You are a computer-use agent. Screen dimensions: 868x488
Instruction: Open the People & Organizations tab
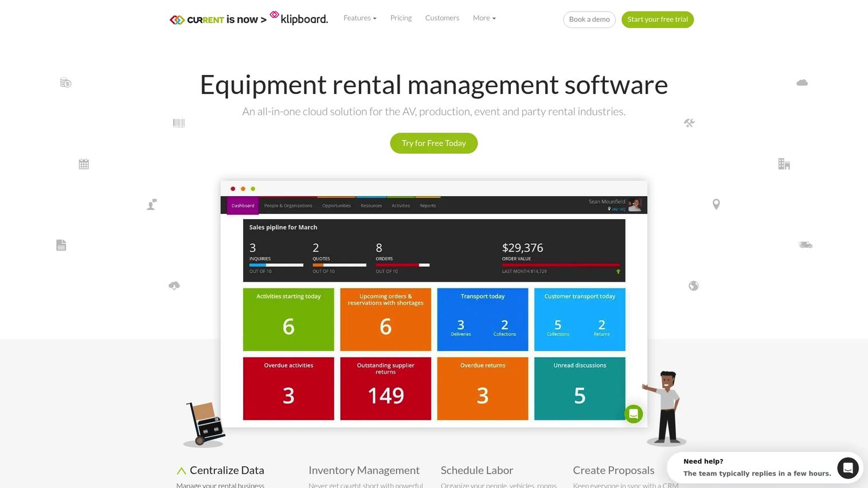[x=288, y=205]
